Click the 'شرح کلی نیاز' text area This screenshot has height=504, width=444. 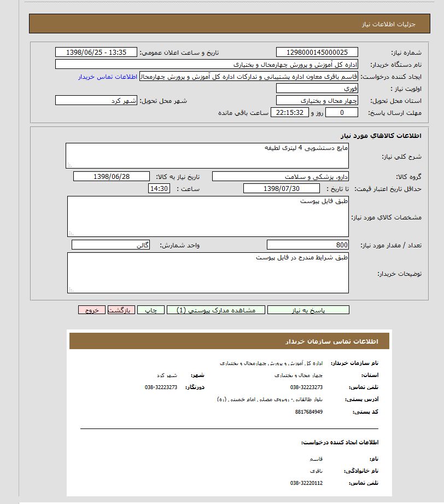tap(207, 156)
